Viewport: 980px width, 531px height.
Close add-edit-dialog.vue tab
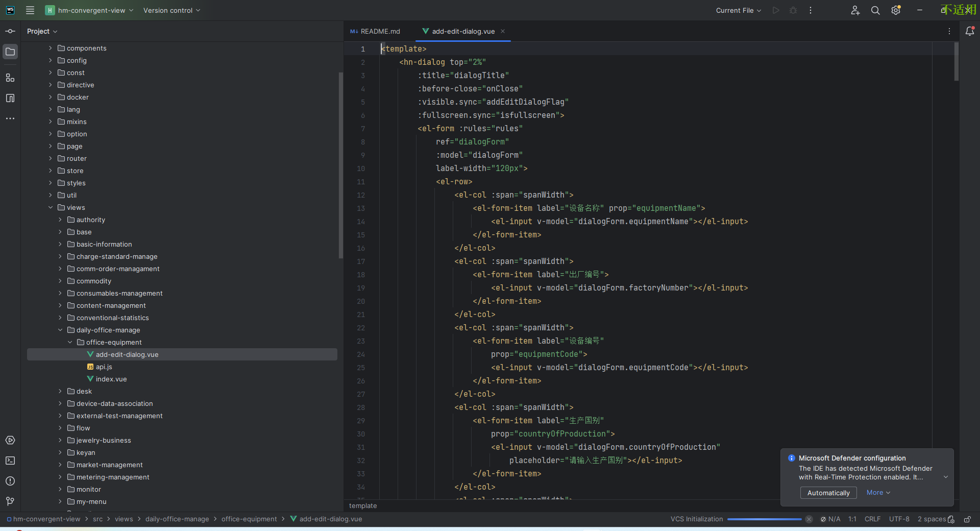click(503, 31)
